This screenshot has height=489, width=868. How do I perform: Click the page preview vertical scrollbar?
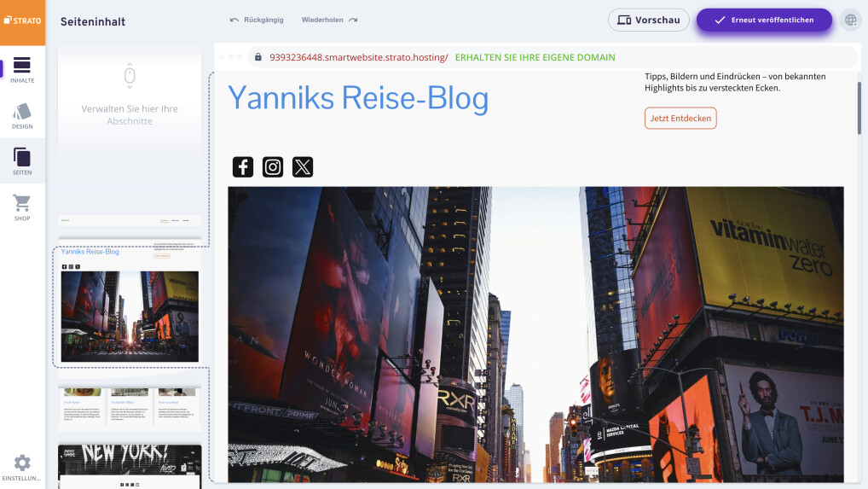859,107
